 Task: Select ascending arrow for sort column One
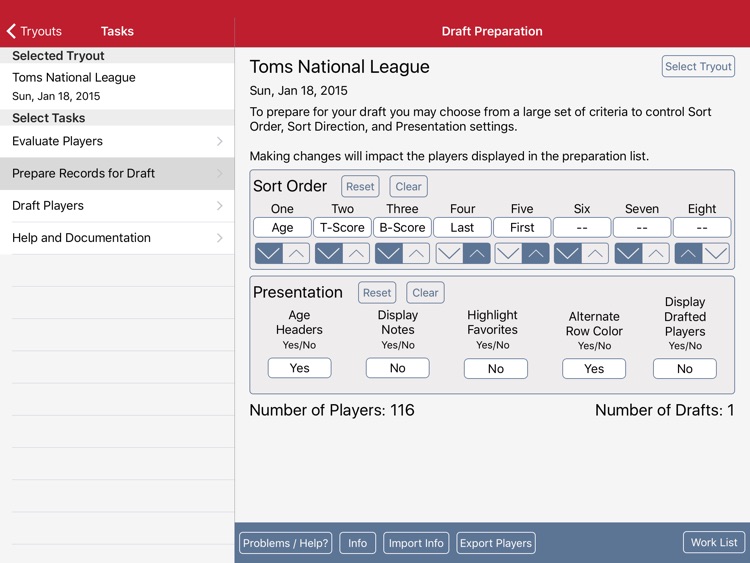tap(296, 254)
